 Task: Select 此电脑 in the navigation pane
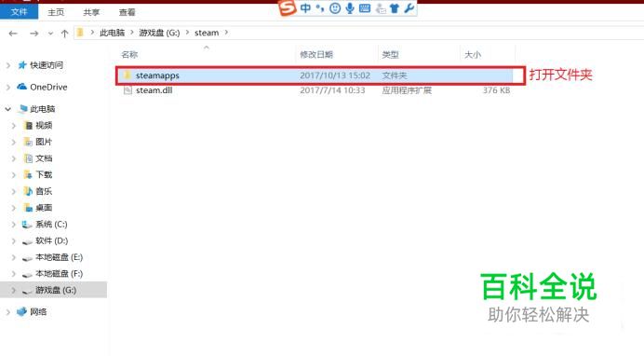click(x=42, y=109)
